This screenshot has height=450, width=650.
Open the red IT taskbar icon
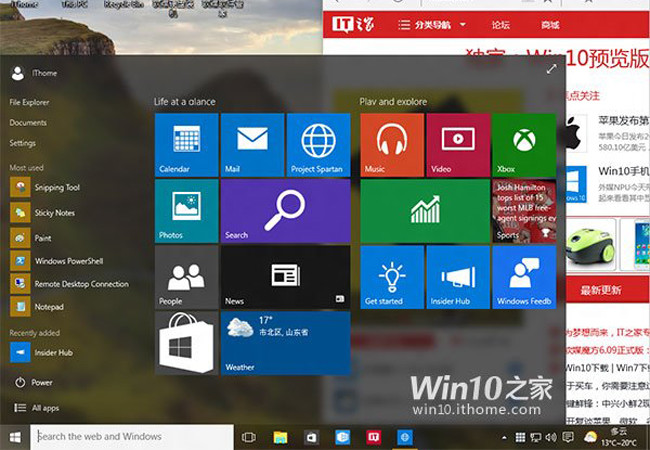click(x=374, y=437)
